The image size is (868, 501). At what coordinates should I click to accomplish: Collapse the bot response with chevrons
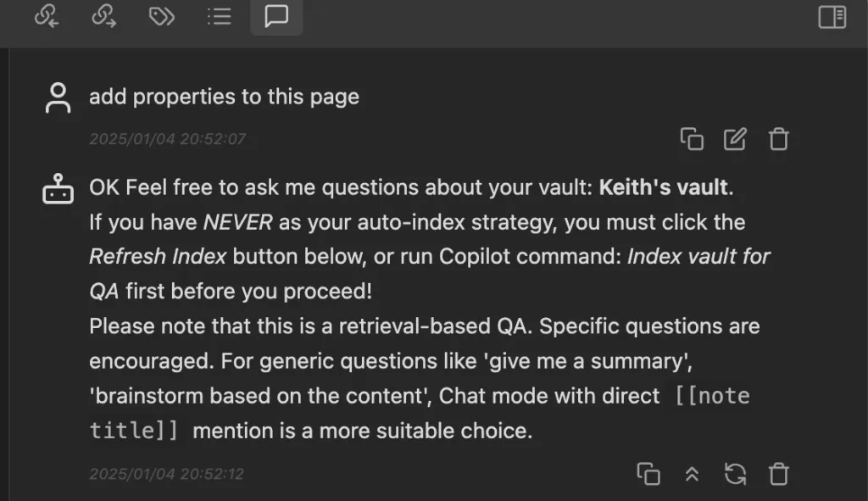[692, 474]
